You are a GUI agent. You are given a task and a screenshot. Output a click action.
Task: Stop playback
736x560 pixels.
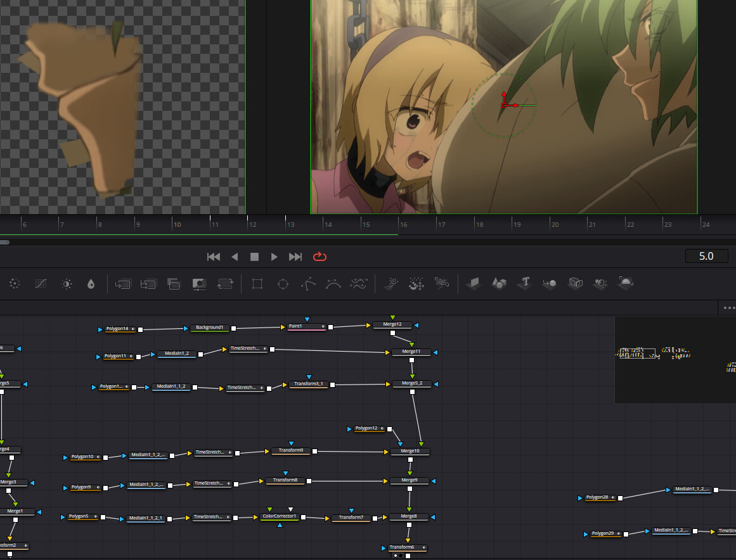click(x=254, y=257)
